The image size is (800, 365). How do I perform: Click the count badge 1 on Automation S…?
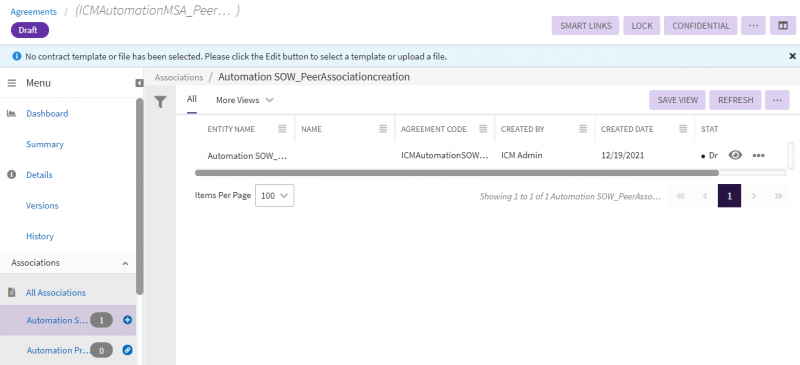coord(102,320)
